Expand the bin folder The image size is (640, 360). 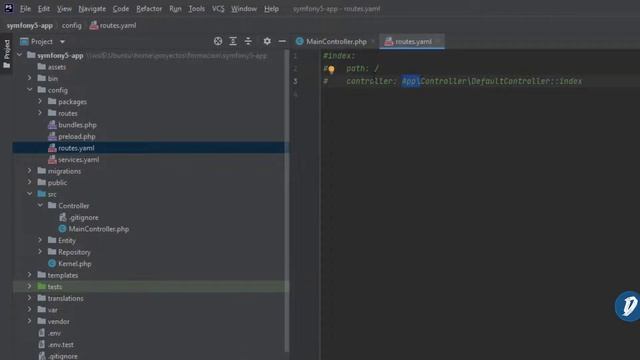coord(29,78)
